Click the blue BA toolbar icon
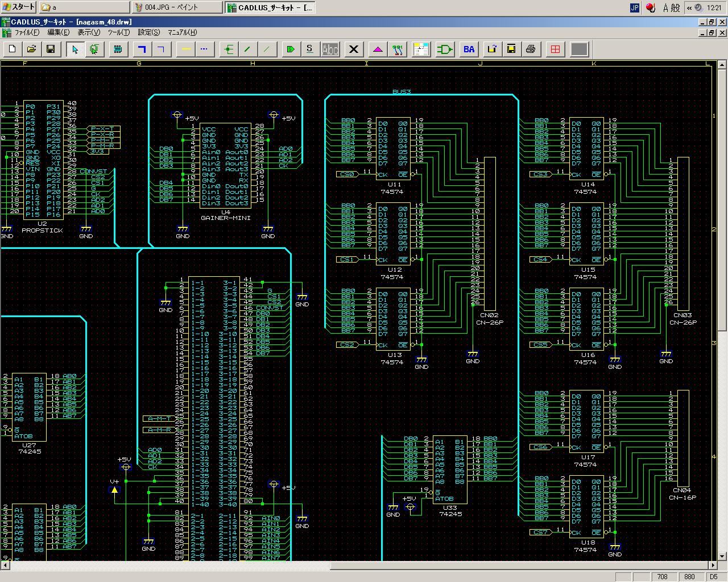Viewport: 728px width, 582px height. 469,49
